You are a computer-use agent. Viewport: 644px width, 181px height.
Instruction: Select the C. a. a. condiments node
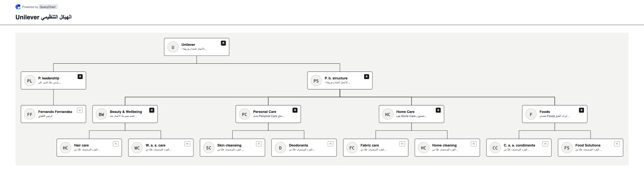pos(519,148)
